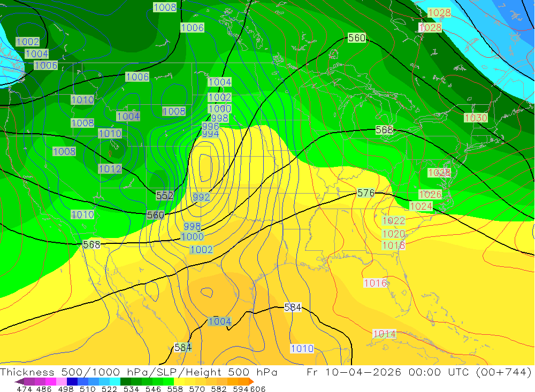
Task: Click the 'Fr 10-04-2026 00:00 UTC (00+744)' timestamp
Action: click(x=419, y=372)
